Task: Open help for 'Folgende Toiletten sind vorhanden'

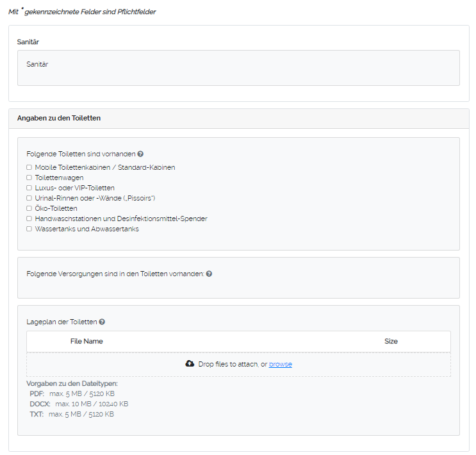Action: [x=140, y=154]
